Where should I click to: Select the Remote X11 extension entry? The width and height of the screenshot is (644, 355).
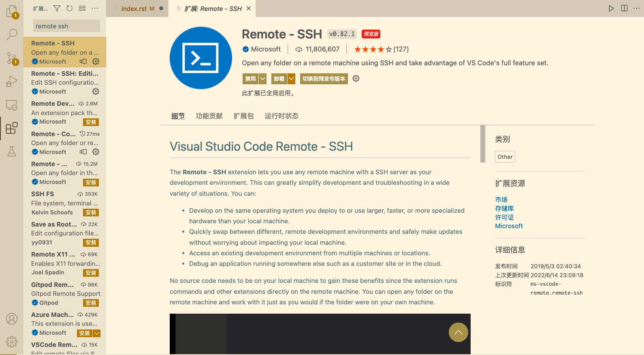(65, 263)
